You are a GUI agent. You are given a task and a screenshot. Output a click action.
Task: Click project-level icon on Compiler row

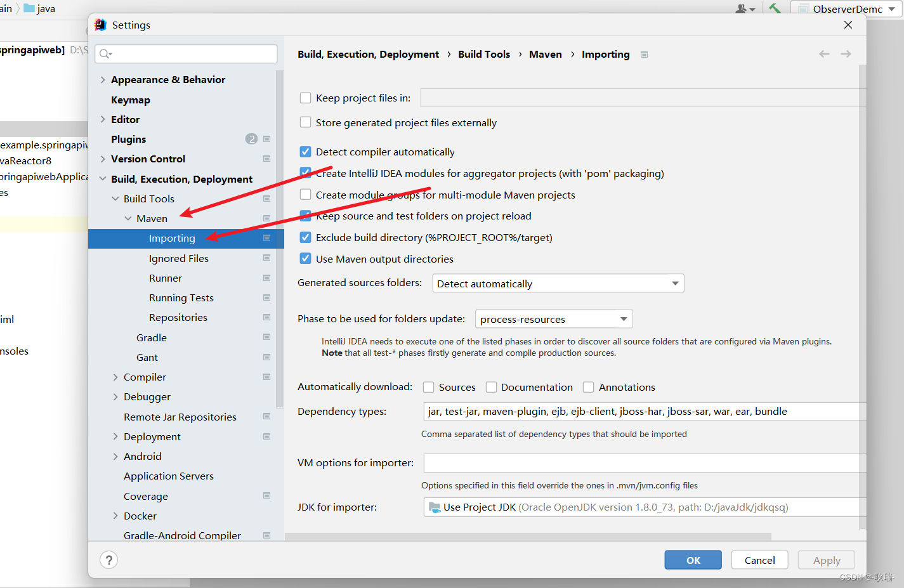(266, 377)
